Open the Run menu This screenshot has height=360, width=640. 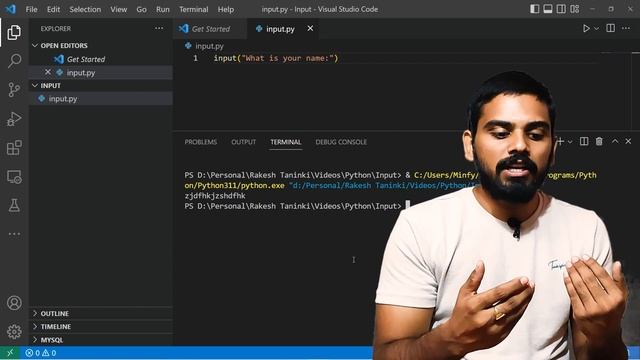162,9
